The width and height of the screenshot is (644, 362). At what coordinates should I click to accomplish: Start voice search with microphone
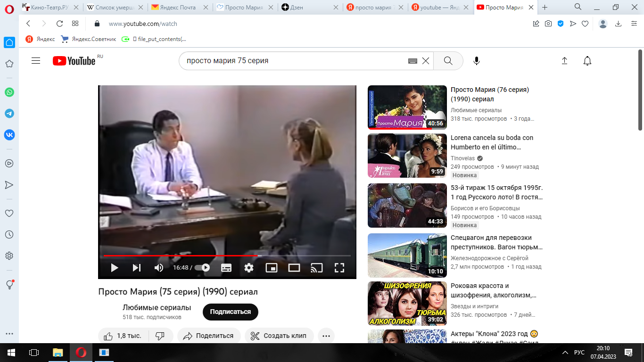477,61
